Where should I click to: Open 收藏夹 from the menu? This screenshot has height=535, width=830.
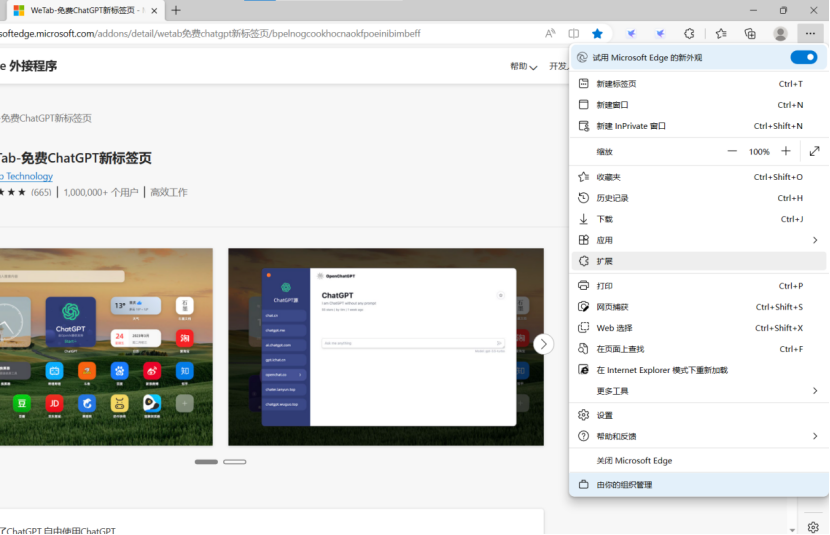(699, 177)
